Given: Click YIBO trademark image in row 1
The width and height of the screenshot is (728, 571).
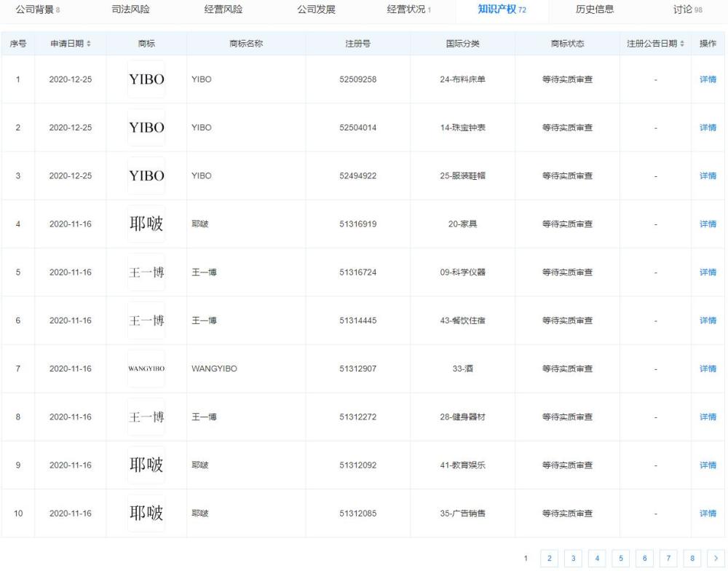Looking at the screenshot, I should [146, 79].
